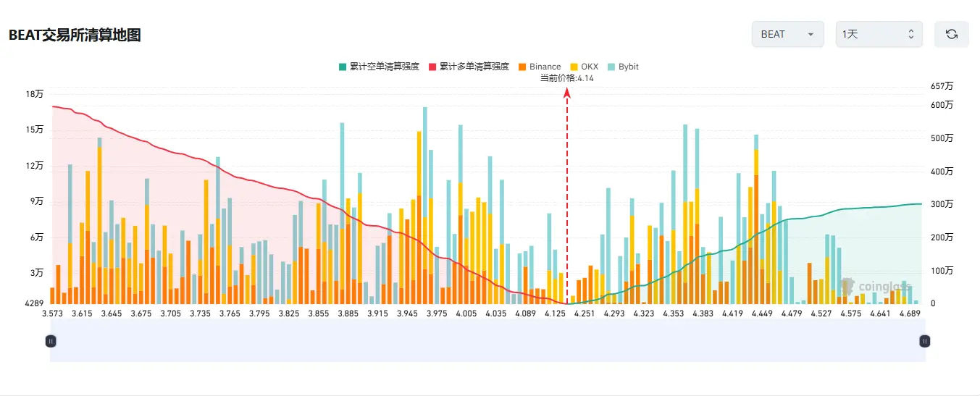The height and width of the screenshot is (396, 980).
Task: Click the 4.125 x-axis label
Action: [555, 313]
